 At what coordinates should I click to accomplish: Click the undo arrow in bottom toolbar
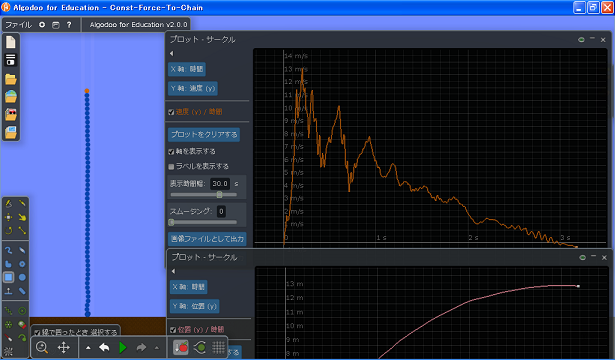[104, 347]
